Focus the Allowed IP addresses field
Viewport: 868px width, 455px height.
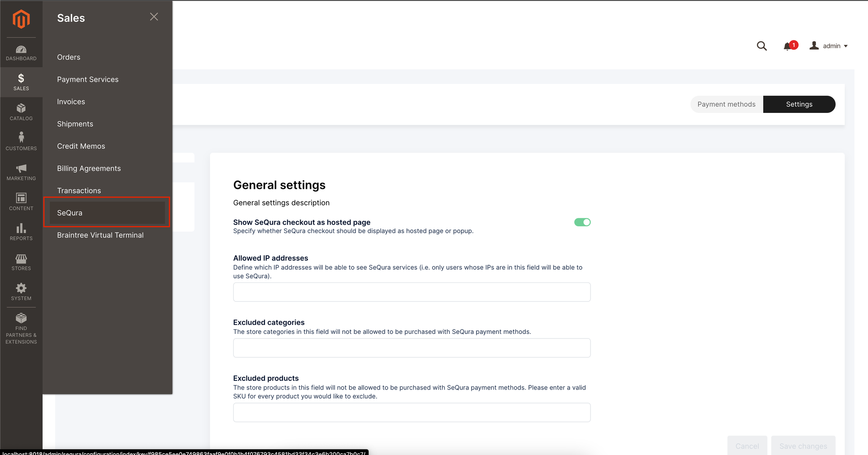(x=412, y=292)
